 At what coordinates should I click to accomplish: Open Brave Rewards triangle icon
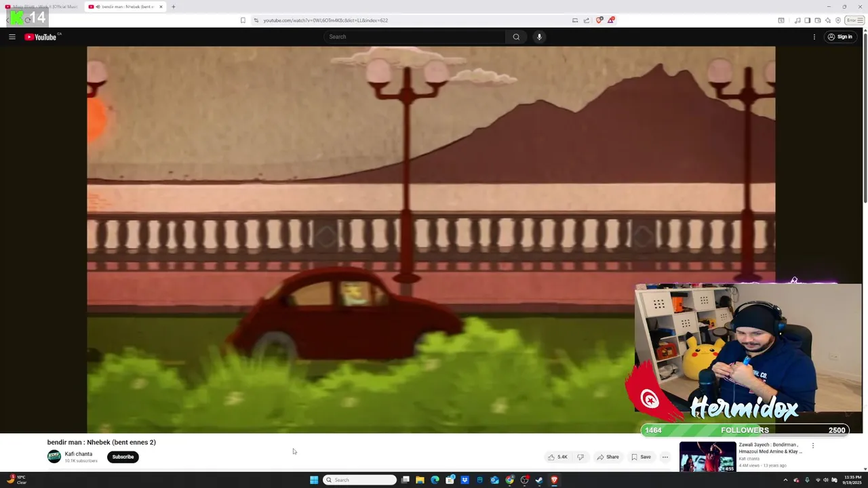(611, 20)
